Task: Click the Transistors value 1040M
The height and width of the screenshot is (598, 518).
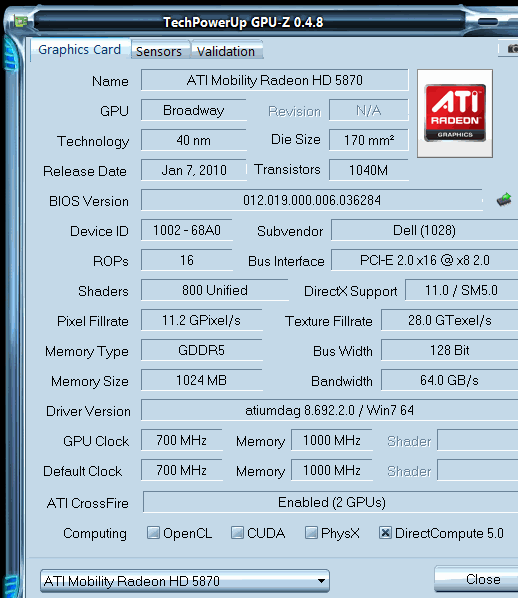Action: pyautogui.click(x=369, y=170)
